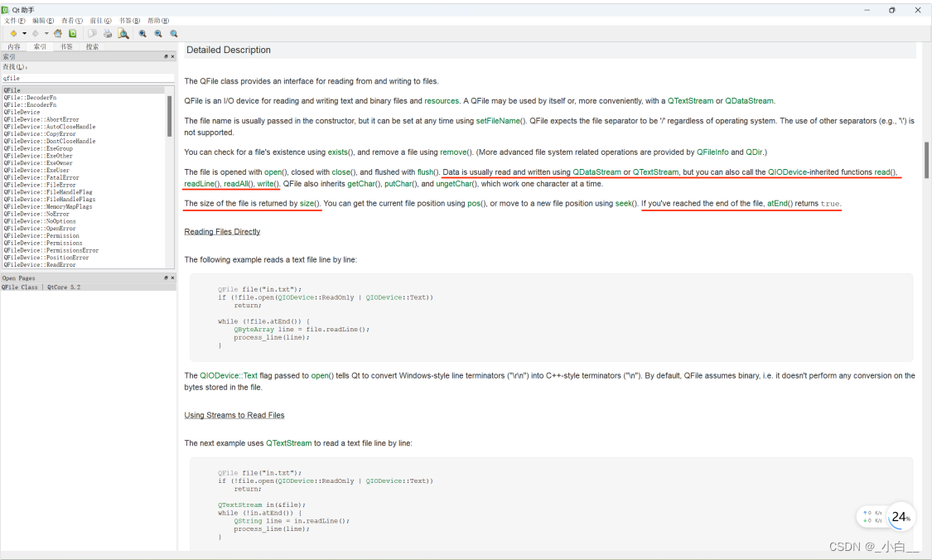
Task: Select the QFile Class | QtCore 5.2 open page
Action: click(88, 287)
